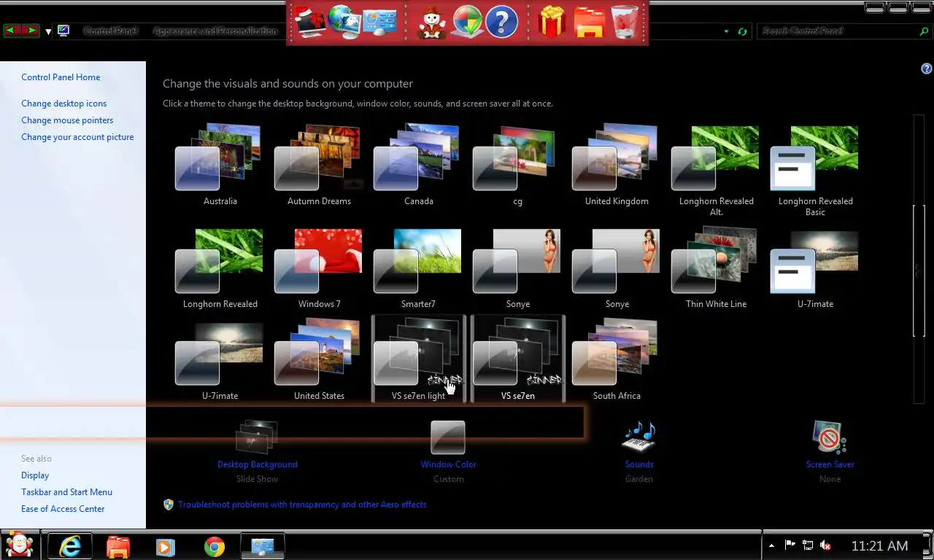934x560 pixels.
Task: Select the United States theme
Action: (x=319, y=360)
